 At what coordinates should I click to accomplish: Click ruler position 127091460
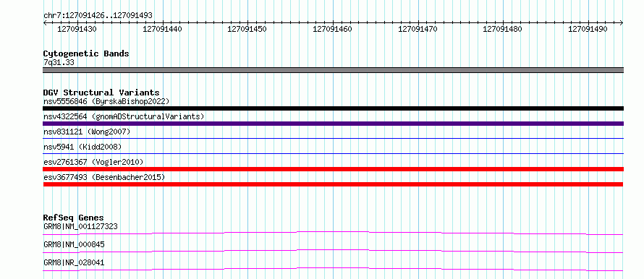pyautogui.click(x=333, y=29)
